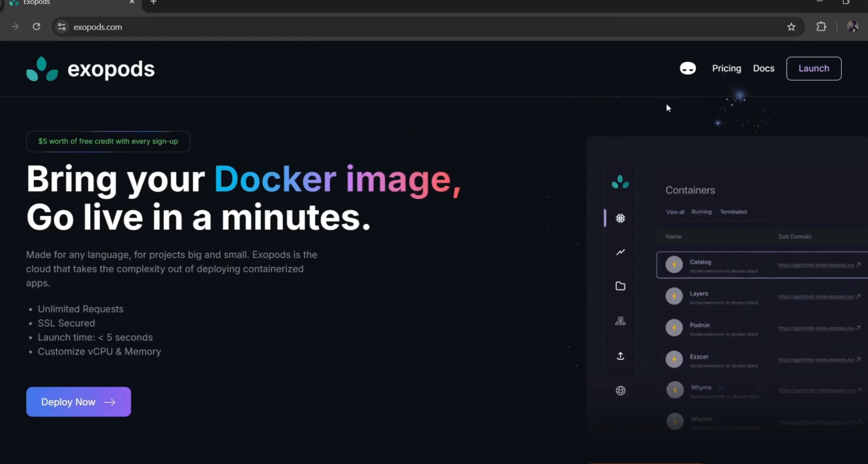The height and width of the screenshot is (464, 868).
Task: Go forward with the browser arrow
Action: point(15,27)
